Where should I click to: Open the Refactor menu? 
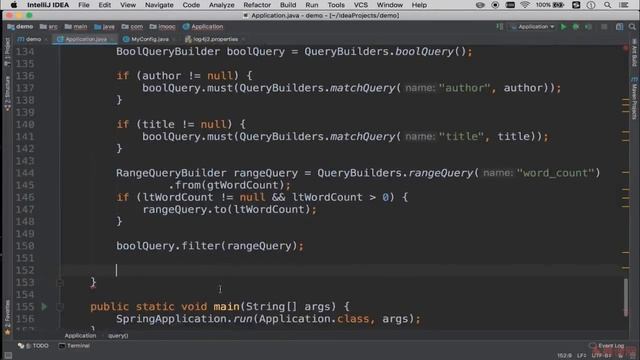point(257,5)
